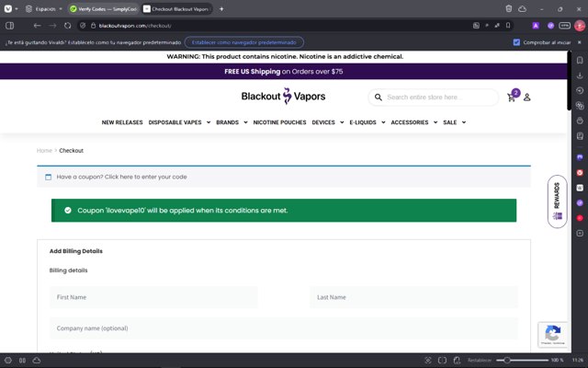
Task: Open the Vivaldi main menu
Action: [8, 8]
